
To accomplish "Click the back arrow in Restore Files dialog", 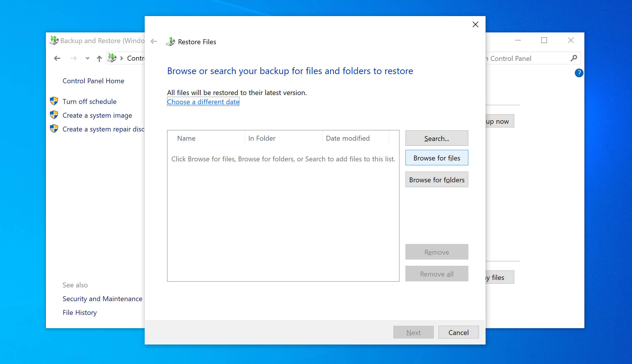I will pyautogui.click(x=154, y=42).
